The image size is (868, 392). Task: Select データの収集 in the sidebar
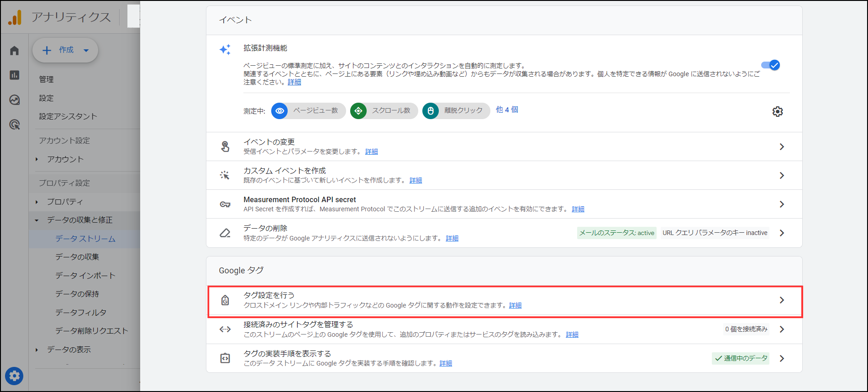point(77,257)
